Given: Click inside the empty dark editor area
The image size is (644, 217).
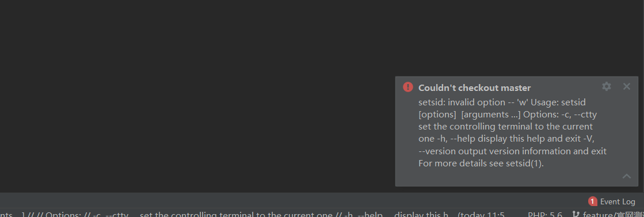Looking at the screenshot, I should click(x=197, y=94).
